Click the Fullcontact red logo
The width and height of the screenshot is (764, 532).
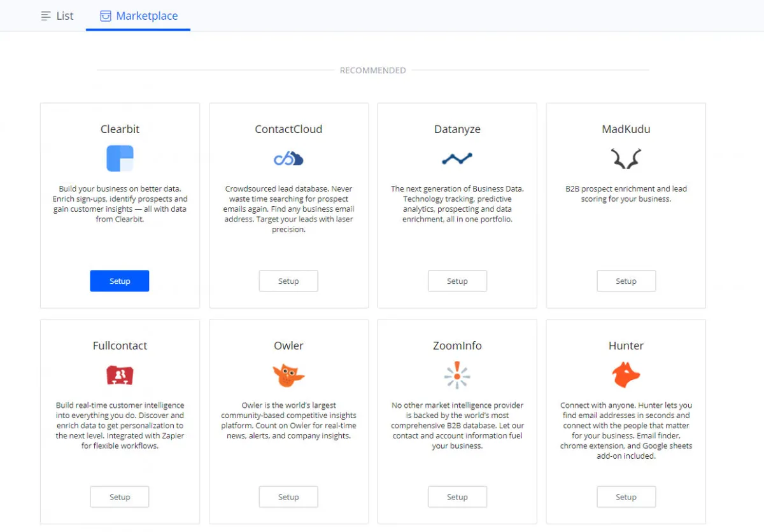120,375
